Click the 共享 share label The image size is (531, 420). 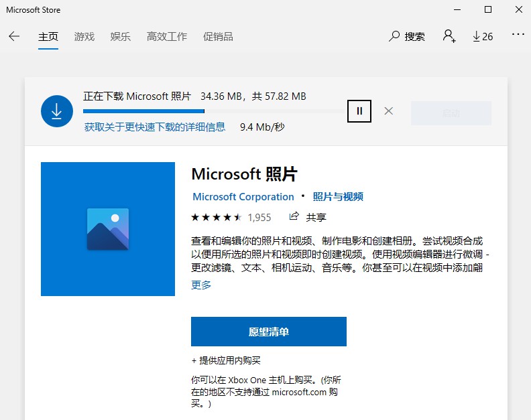[x=316, y=217]
